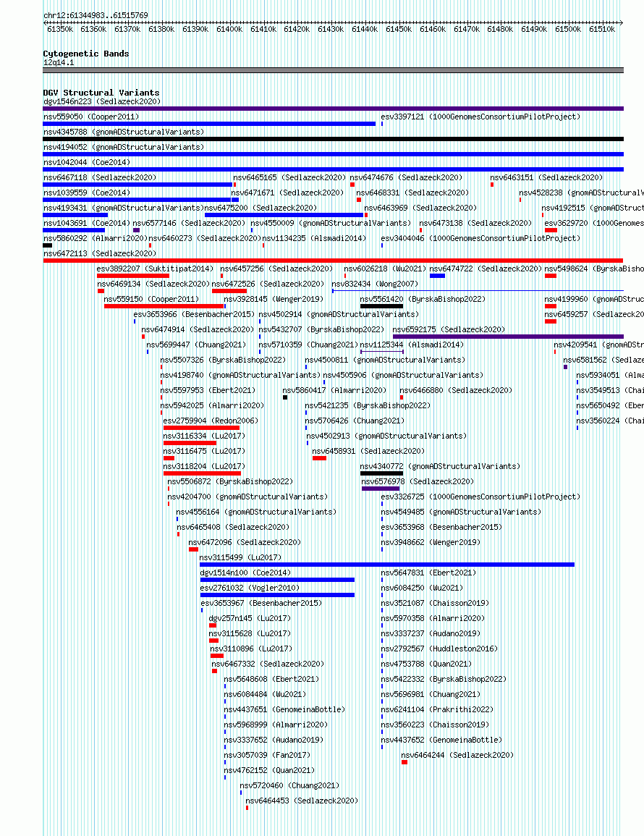Open the dgv1546n223 (Sedlazeck2020) variant label
Image resolution: width=644 pixels, height=836 pixels.
point(102,101)
